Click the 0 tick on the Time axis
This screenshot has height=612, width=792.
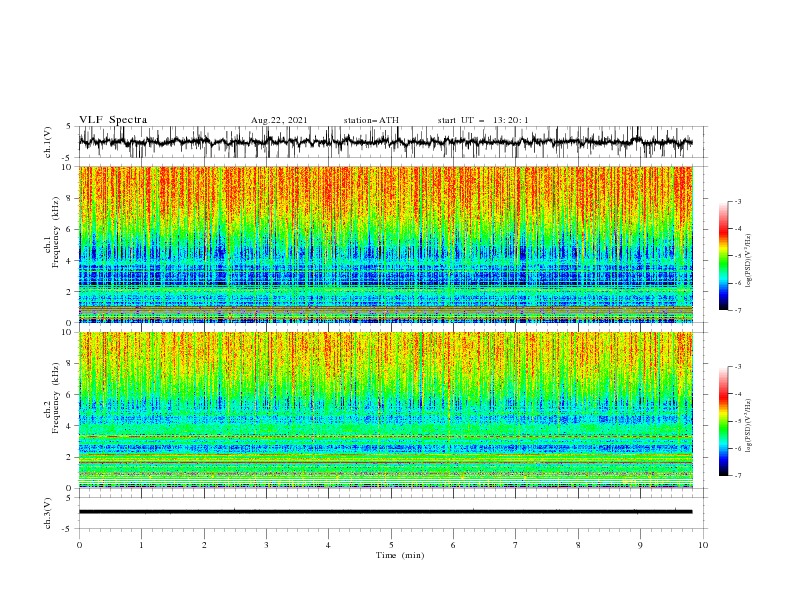click(79, 545)
